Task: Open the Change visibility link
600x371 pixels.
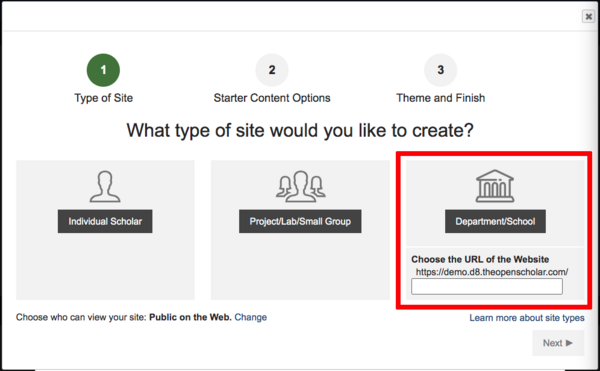Action: pos(251,317)
